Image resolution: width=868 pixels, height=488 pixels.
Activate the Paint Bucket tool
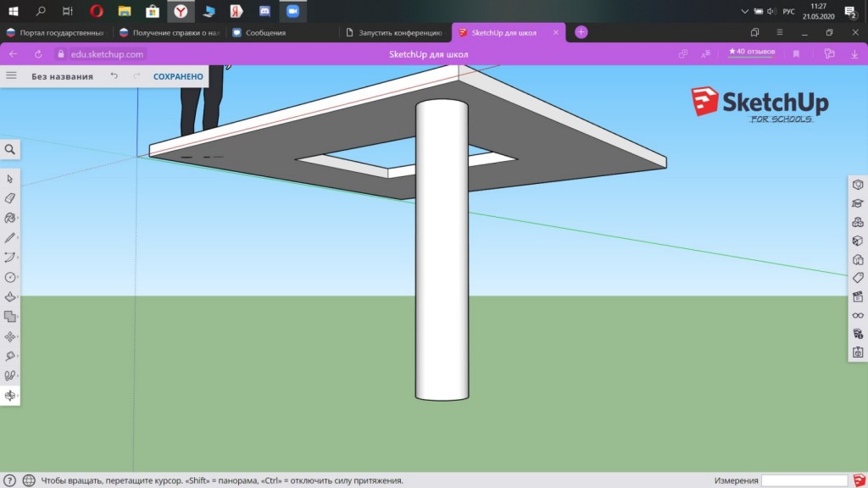pyautogui.click(x=10, y=218)
